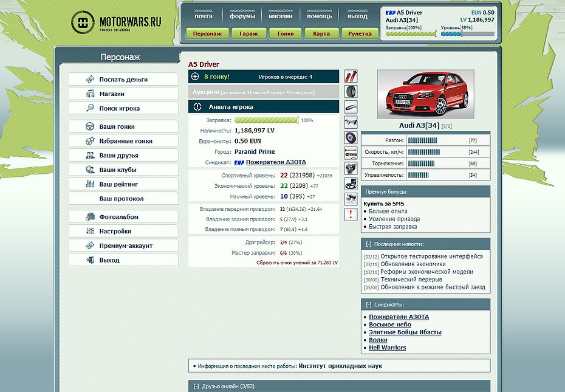Open news item Обновление экономики
This screenshot has width=565, height=392.
pos(413,264)
